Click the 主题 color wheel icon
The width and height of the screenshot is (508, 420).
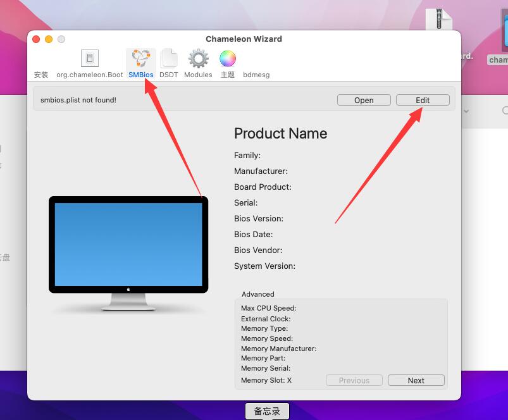[x=228, y=59]
